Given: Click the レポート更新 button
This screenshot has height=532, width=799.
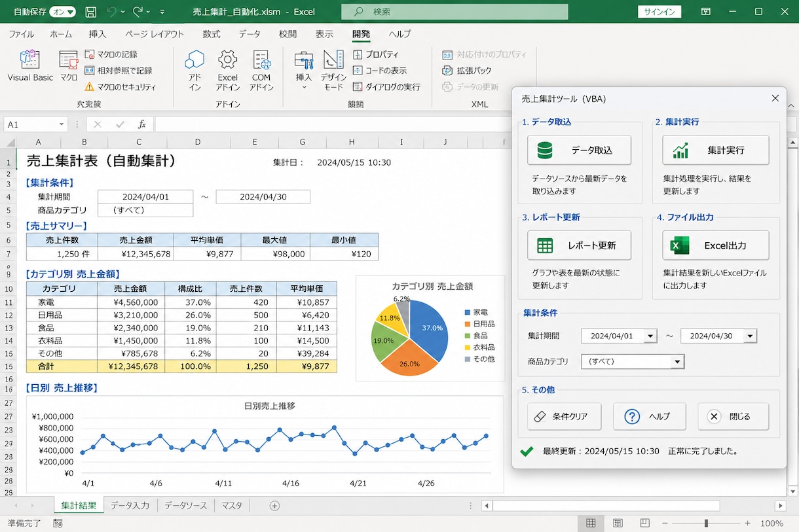Looking at the screenshot, I should pyautogui.click(x=579, y=245).
